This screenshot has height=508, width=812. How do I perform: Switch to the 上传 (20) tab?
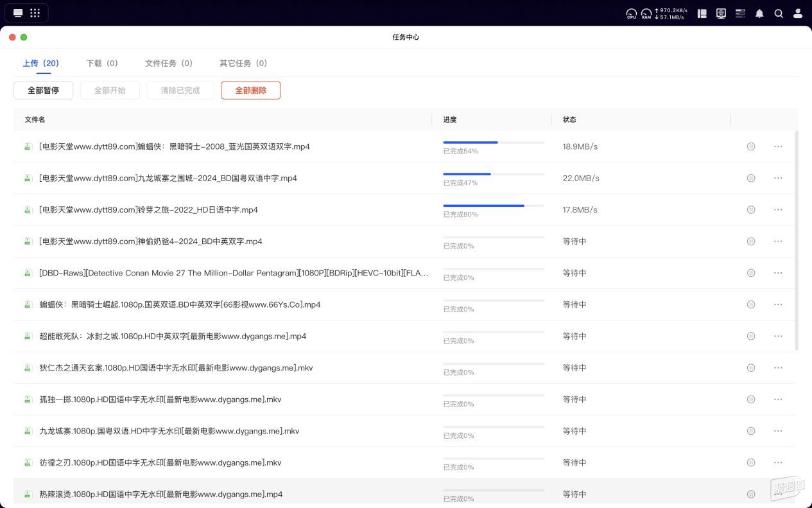point(40,63)
